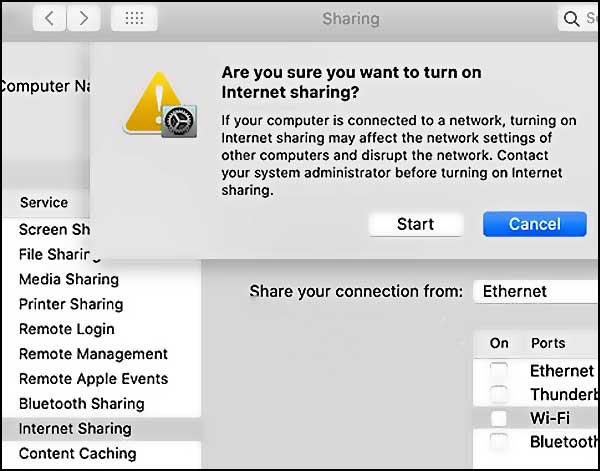Cancel the Internet sharing dialog

[535, 224]
